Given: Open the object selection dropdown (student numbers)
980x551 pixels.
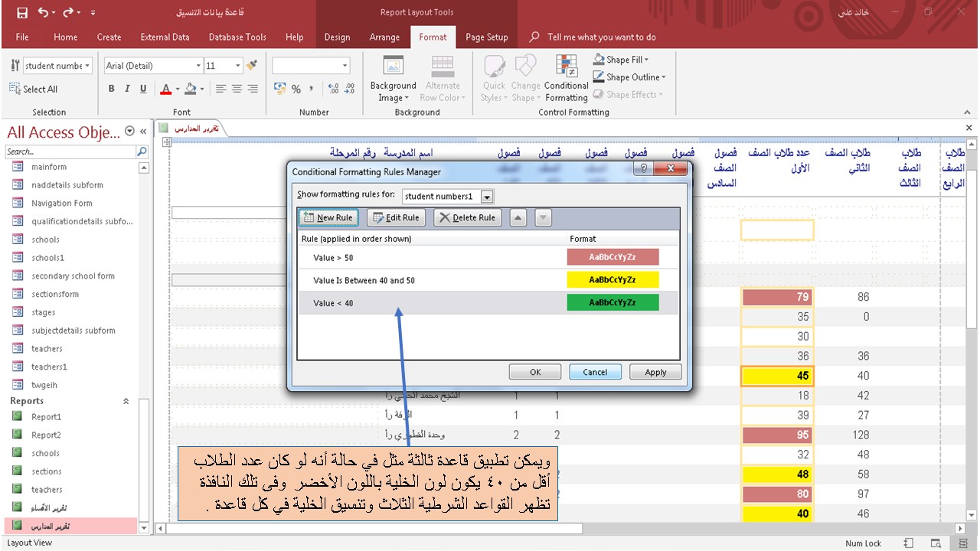Looking at the screenshot, I should point(87,66).
